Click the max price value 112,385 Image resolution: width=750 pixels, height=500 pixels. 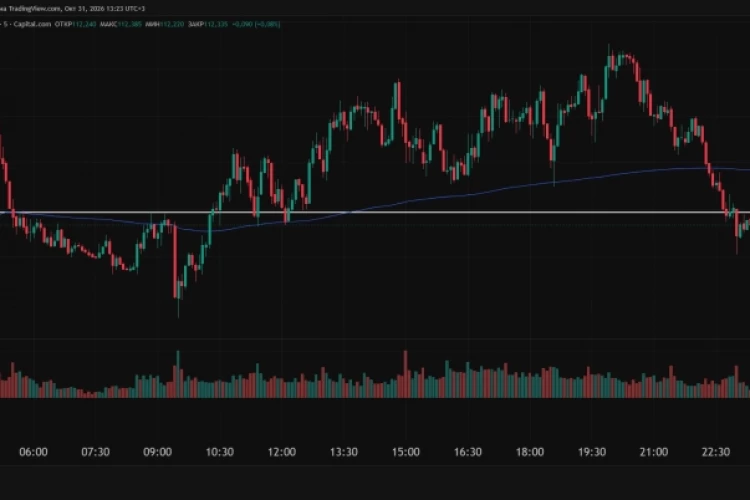coord(129,24)
